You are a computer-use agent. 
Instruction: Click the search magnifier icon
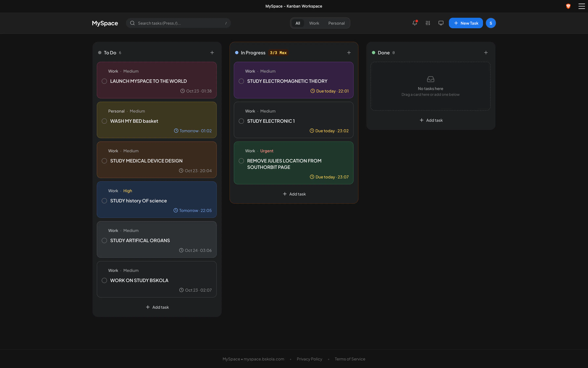click(x=132, y=23)
